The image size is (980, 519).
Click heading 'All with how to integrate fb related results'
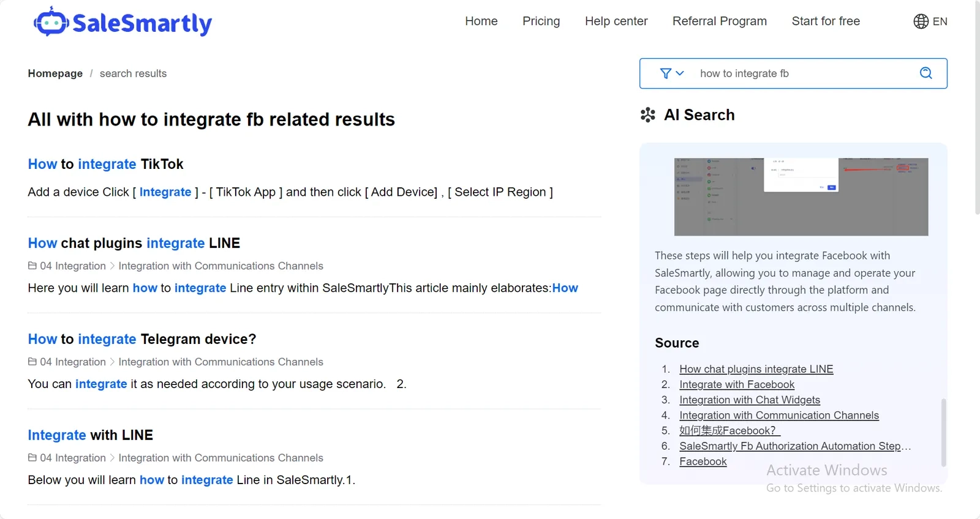pos(211,119)
